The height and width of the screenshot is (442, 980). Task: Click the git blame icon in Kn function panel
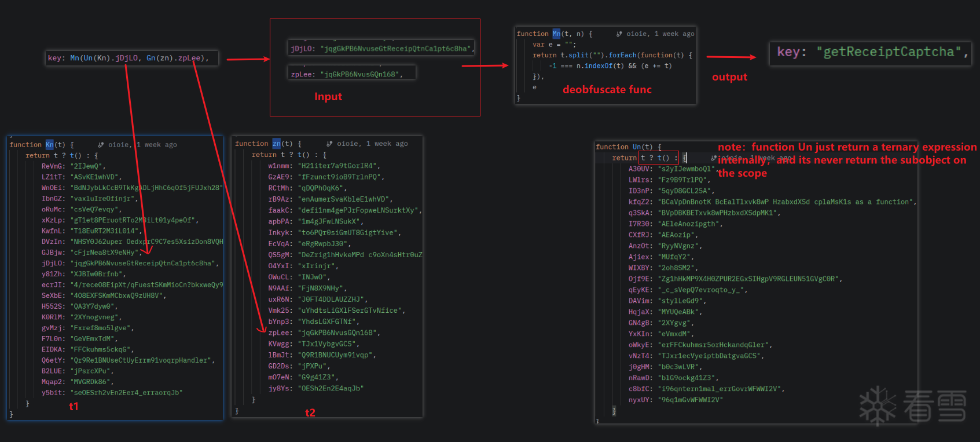coord(101,145)
